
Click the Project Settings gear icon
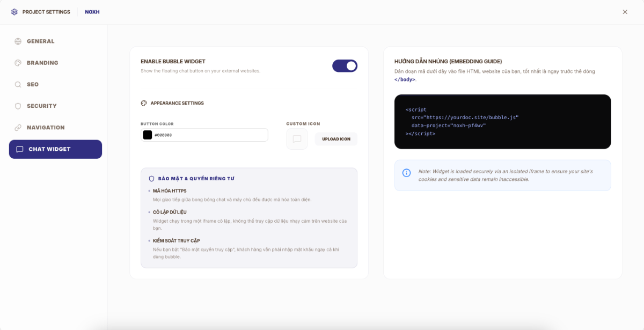pyautogui.click(x=14, y=12)
